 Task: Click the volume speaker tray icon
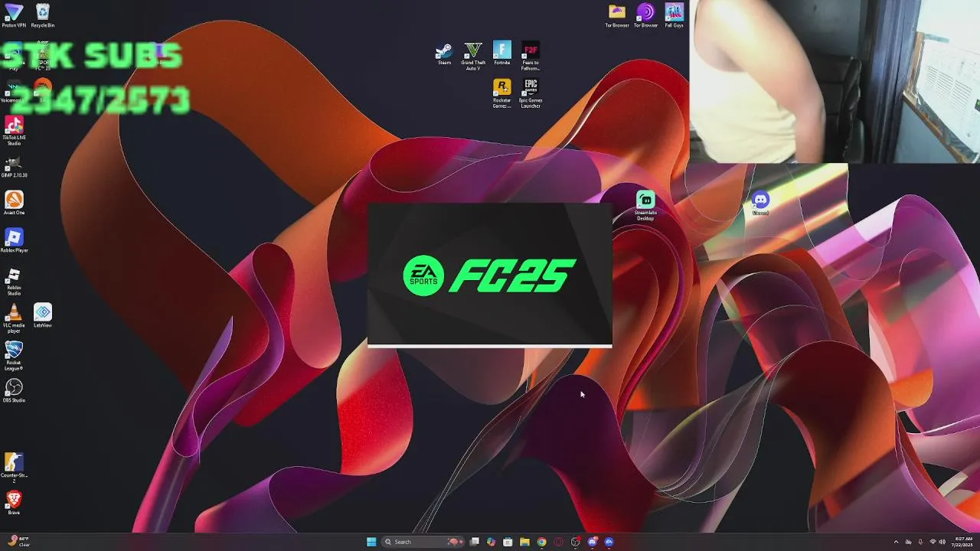[942, 542]
